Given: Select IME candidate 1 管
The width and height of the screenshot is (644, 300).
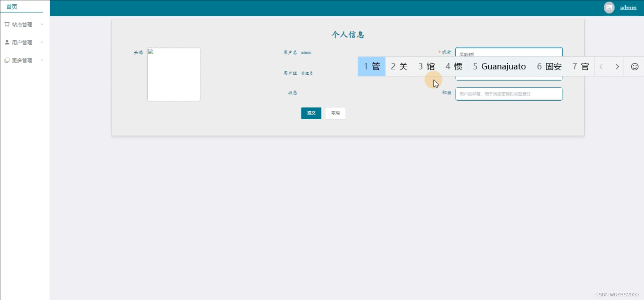Looking at the screenshot, I should click(371, 67).
